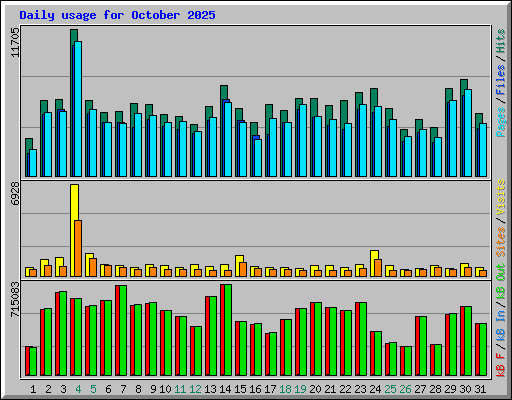512x400 pixels.
Task: Select day 29 on the x-axis
Action: click(450, 389)
